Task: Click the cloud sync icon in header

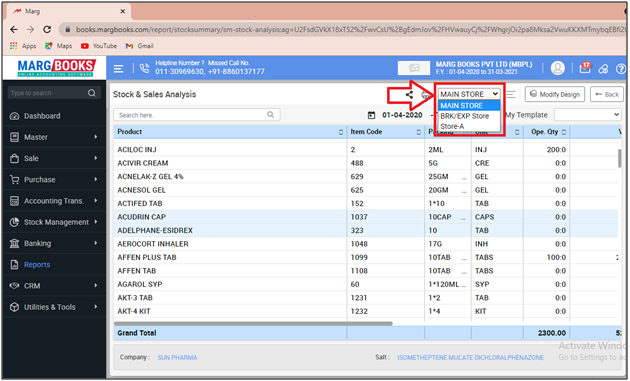Action: coord(603,69)
